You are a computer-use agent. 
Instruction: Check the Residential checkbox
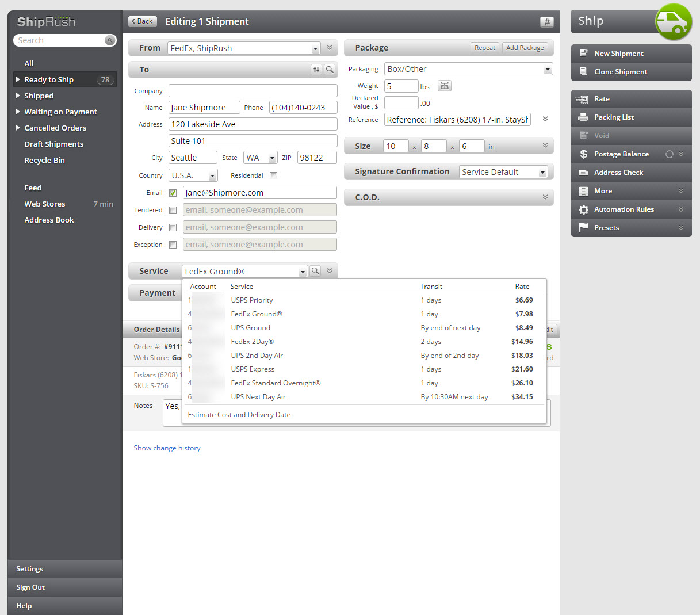tap(274, 176)
